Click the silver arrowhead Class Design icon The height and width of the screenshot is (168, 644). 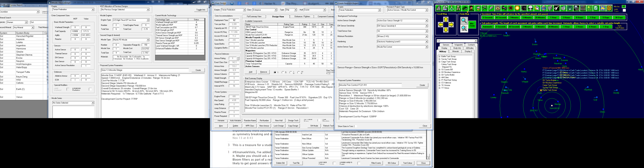491,8
